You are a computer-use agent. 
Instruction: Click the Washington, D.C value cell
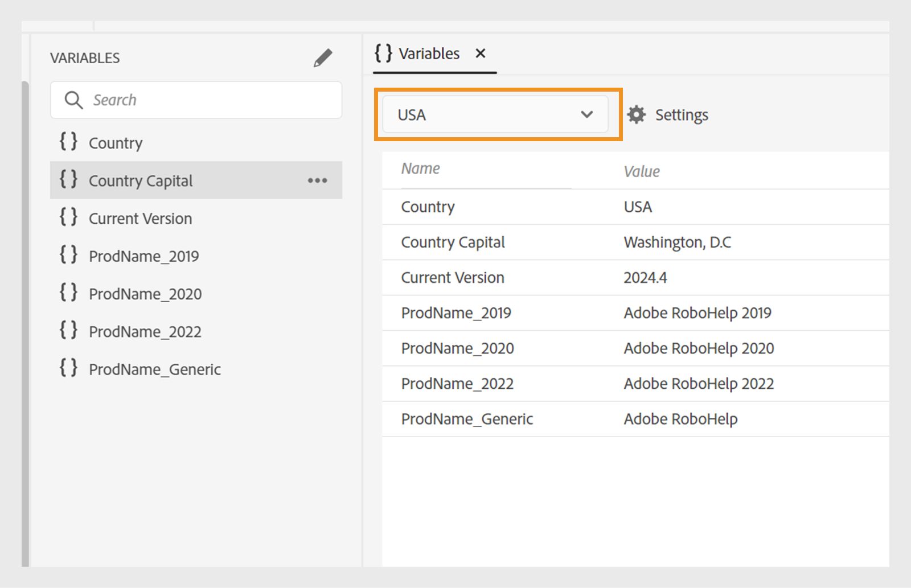[678, 242]
